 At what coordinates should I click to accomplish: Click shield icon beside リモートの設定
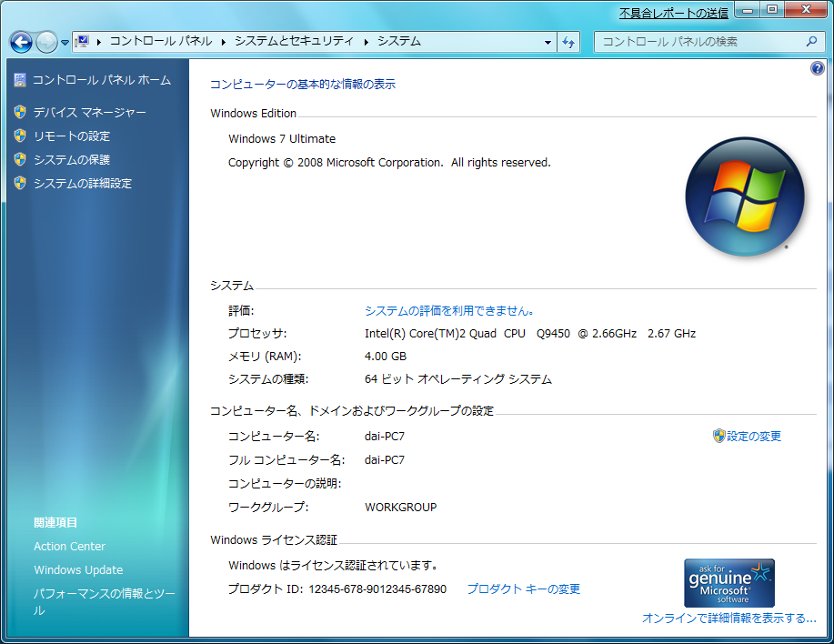point(20,136)
